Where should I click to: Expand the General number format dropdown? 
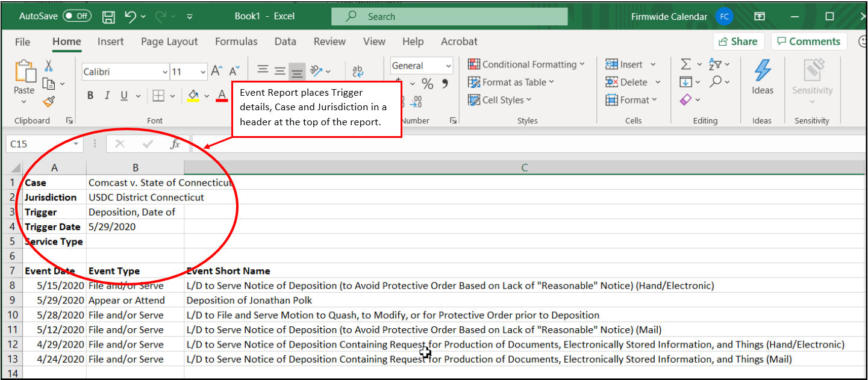448,66
